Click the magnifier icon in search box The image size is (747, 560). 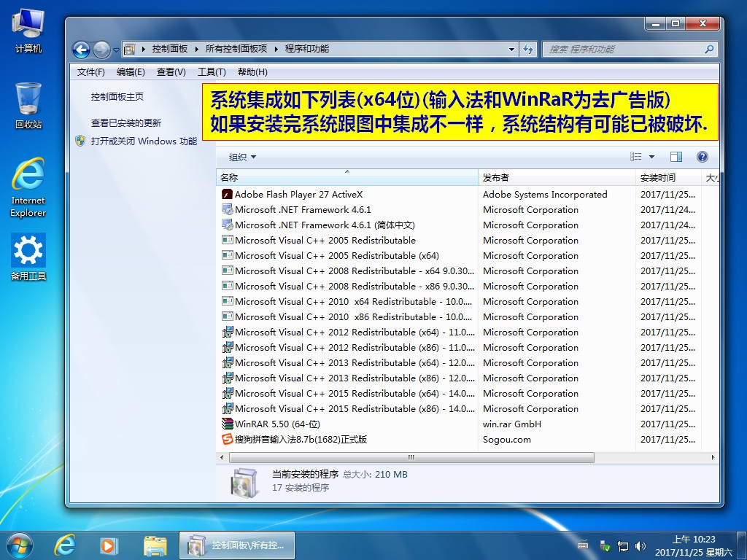click(x=709, y=49)
